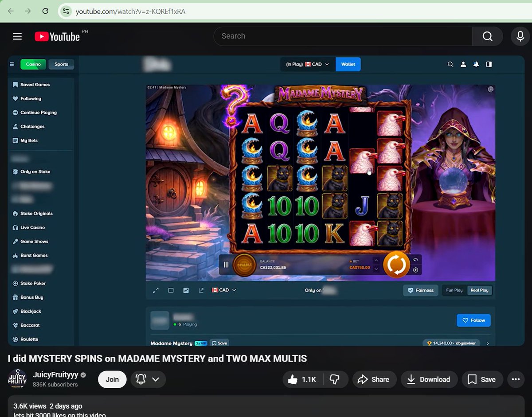This screenshot has height=417, width=532.
Task: Click the casino site search icon
Action: click(x=450, y=64)
